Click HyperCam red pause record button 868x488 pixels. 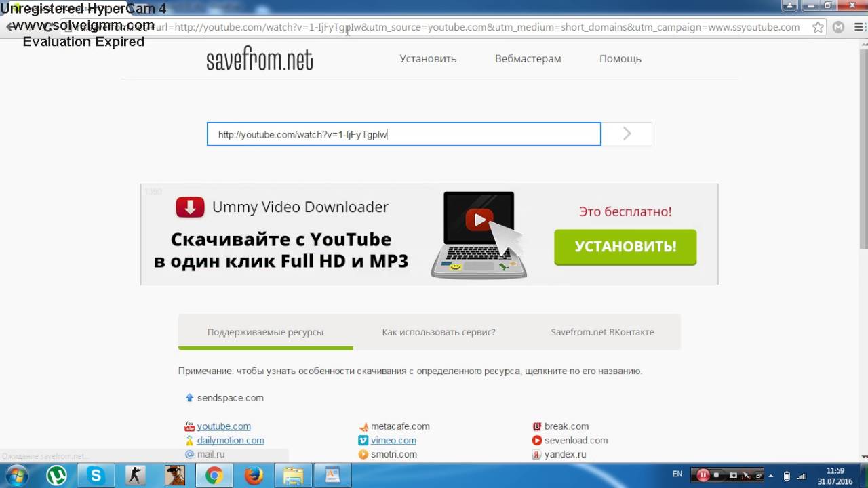(703, 476)
